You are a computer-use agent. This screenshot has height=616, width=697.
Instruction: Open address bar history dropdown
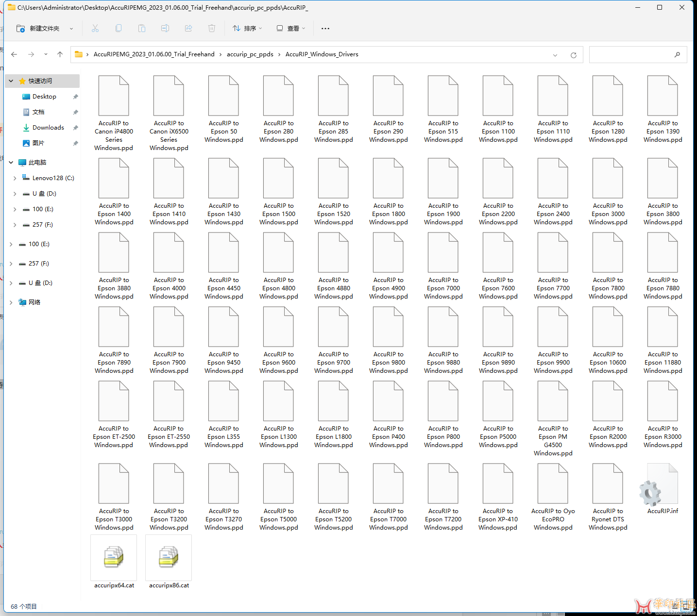pyautogui.click(x=555, y=55)
